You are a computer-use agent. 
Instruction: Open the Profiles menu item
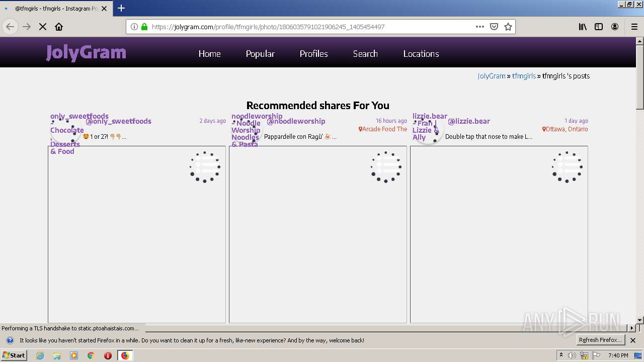tap(313, 54)
